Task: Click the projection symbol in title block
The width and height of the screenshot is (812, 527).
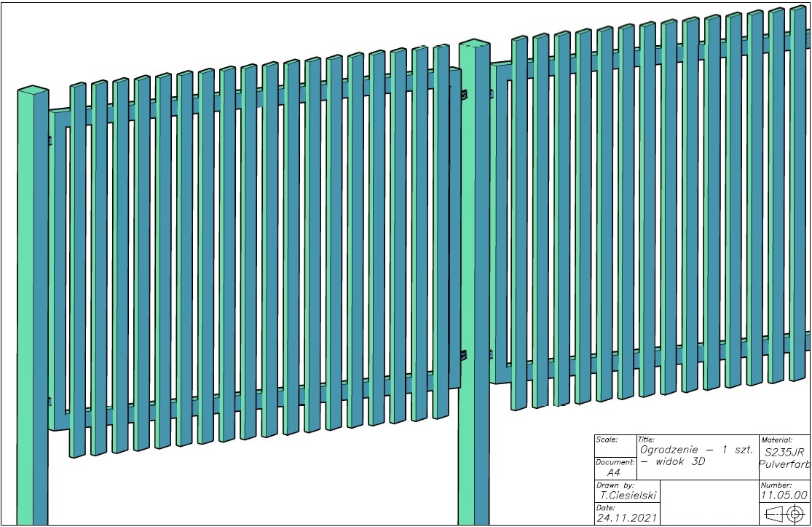Action: 784,514
